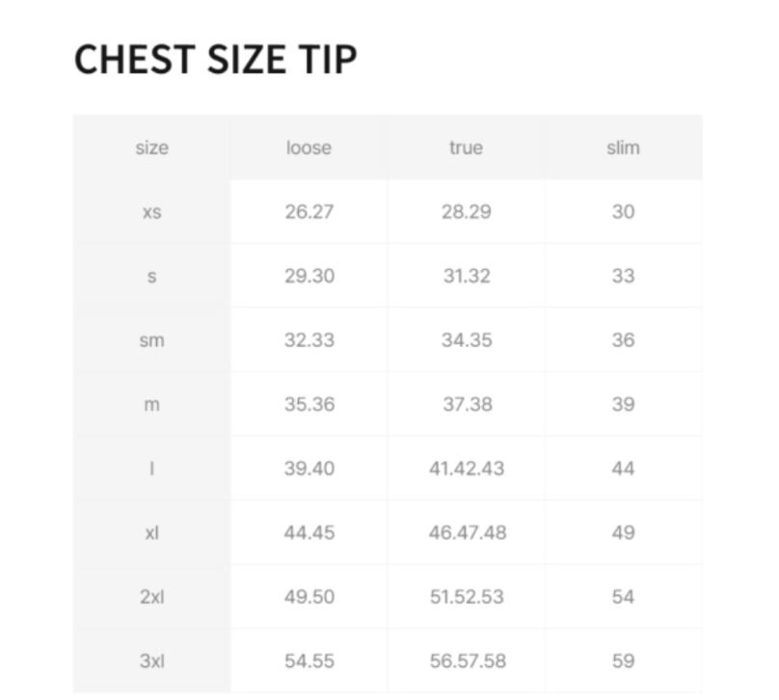Click the '2xl' size row label

tap(151, 597)
